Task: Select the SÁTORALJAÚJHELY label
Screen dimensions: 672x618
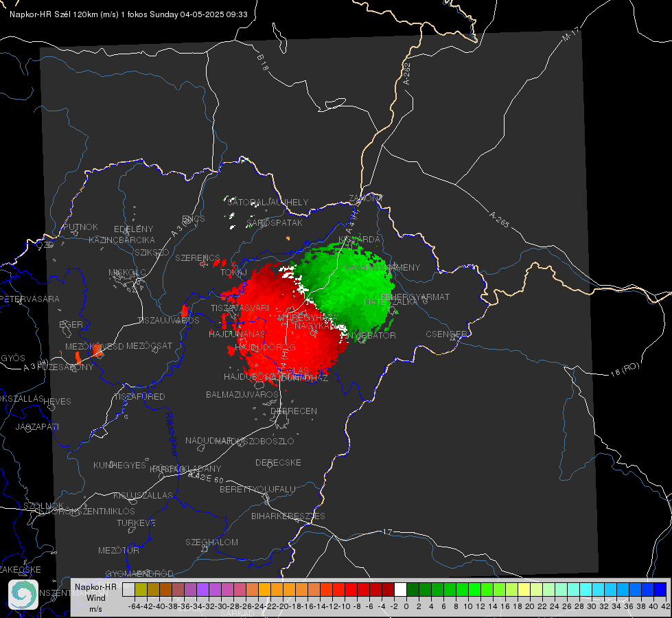Action: pos(268,202)
